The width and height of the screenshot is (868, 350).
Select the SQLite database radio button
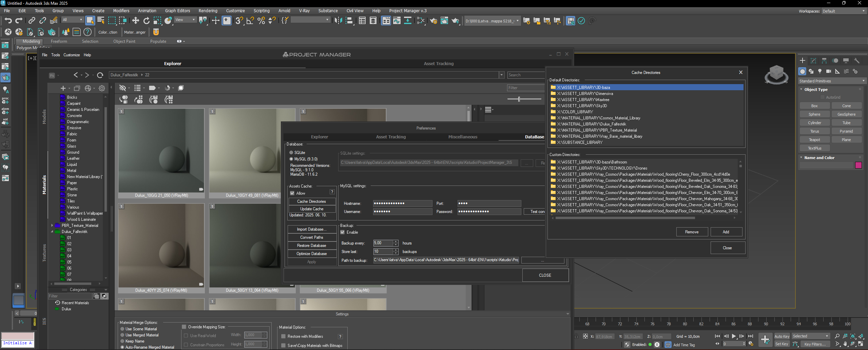[x=291, y=153]
